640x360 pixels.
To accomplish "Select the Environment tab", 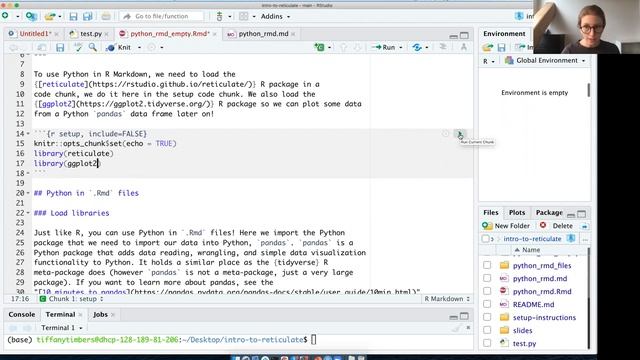I will pyautogui.click(x=504, y=34).
